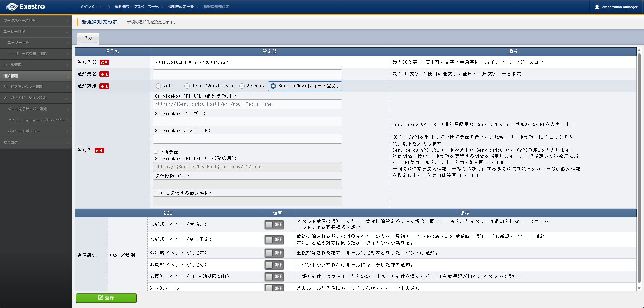Click the scrollbar up arrow
Image resolution: width=644 pixels, height=308 pixels.
pyautogui.click(x=639, y=50)
